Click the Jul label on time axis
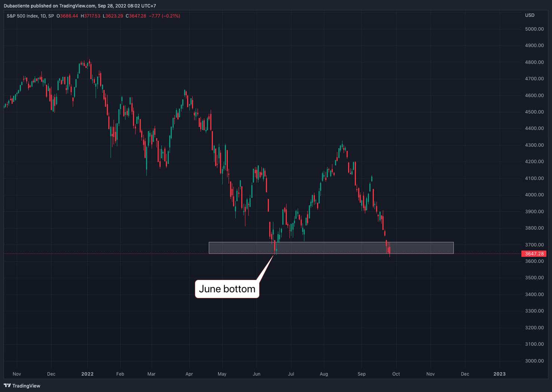552x392 pixels. pyautogui.click(x=291, y=374)
